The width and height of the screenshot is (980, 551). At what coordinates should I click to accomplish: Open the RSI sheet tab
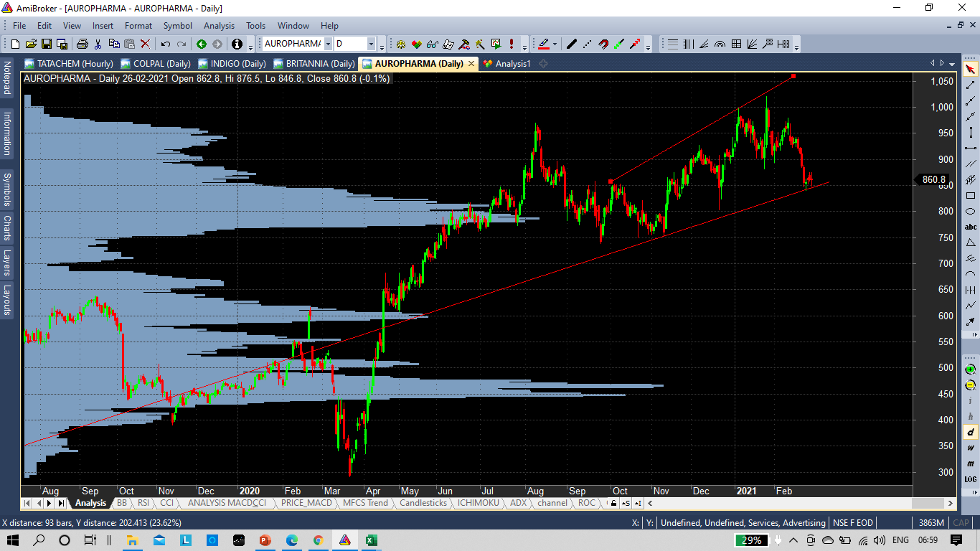[143, 503]
